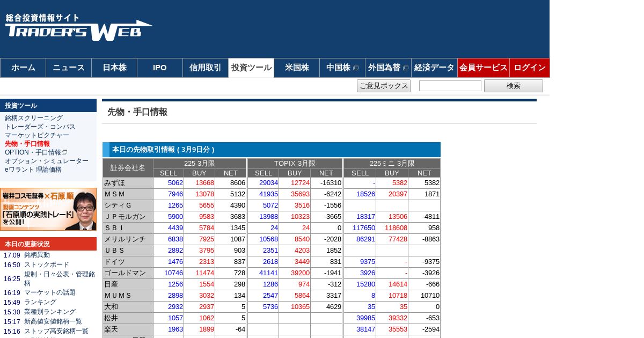The image size is (644, 338).
Task: Open オプション・シミュレーター link
Action: coord(47,161)
